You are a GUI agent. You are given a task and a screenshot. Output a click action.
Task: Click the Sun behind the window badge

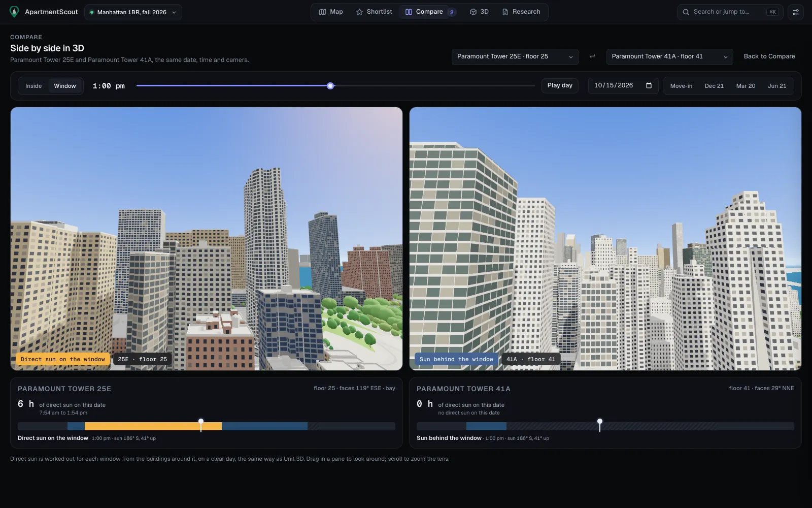pos(456,359)
